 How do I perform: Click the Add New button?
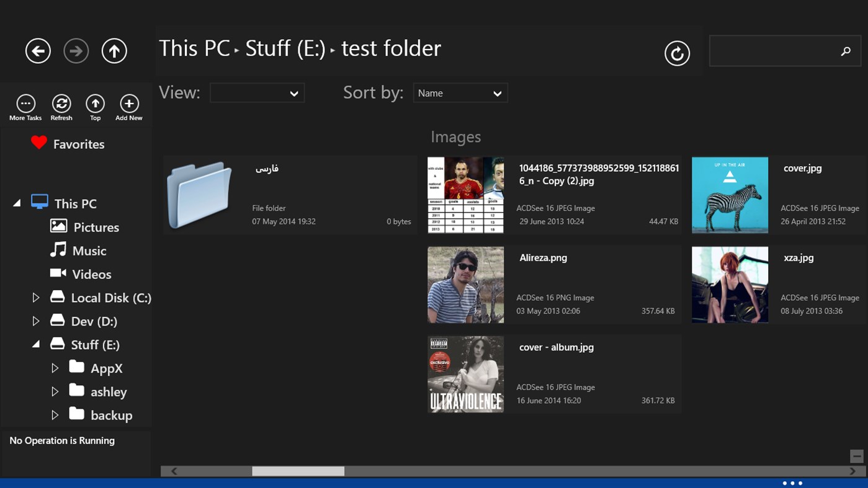click(x=129, y=104)
